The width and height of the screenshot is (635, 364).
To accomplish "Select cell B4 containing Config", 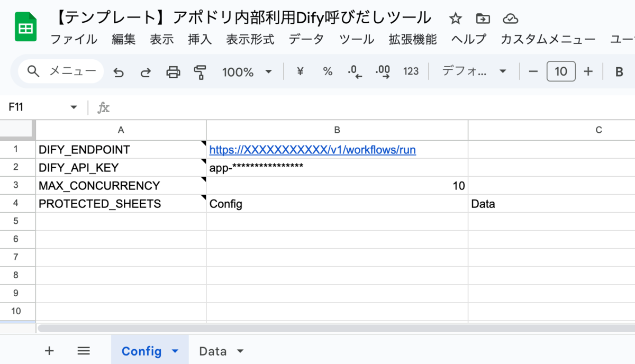I will tap(337, 204).
